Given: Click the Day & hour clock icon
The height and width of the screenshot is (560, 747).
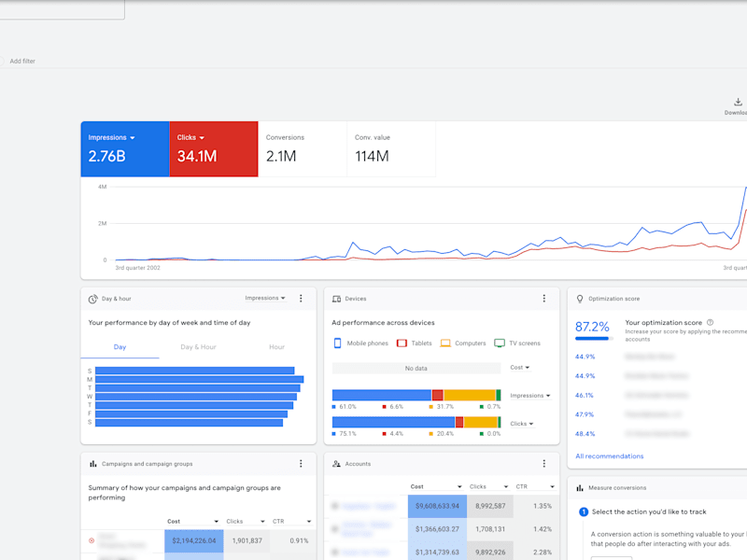Looking at the screenshot, I should [x=92, y=299].
